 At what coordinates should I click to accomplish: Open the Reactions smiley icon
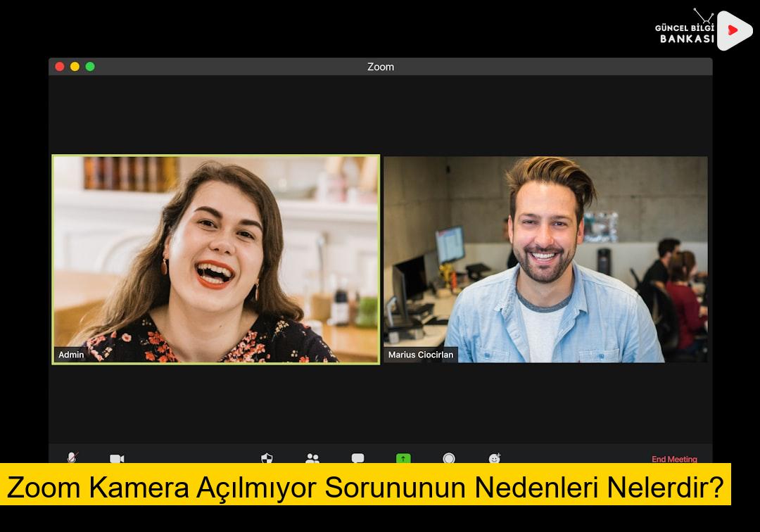click(495, 458)
